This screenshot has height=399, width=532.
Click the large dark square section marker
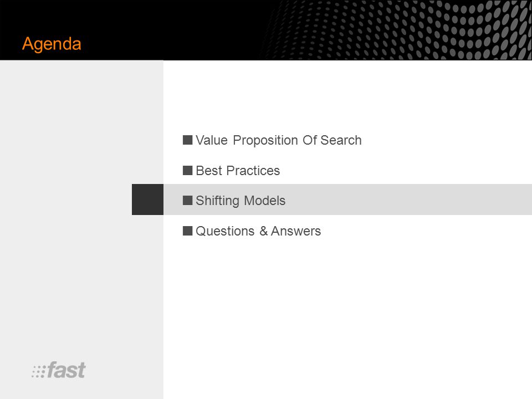147,199
